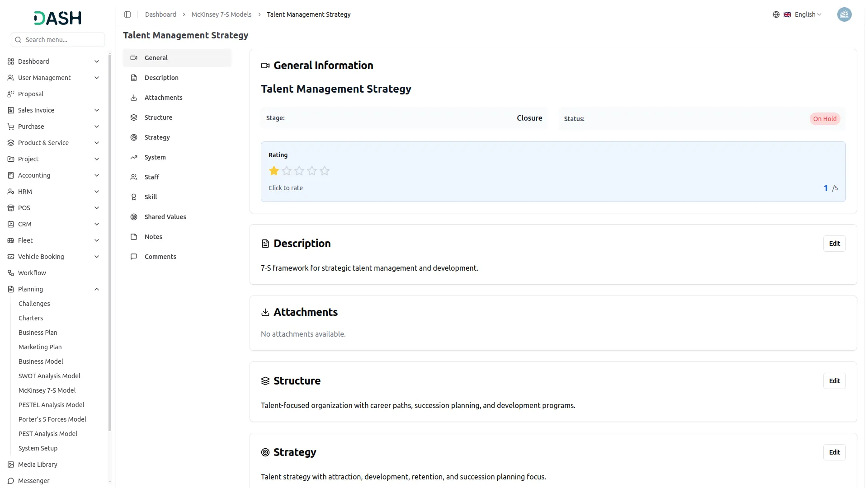Click the Messenger chat icon

[x=11, y=481]
